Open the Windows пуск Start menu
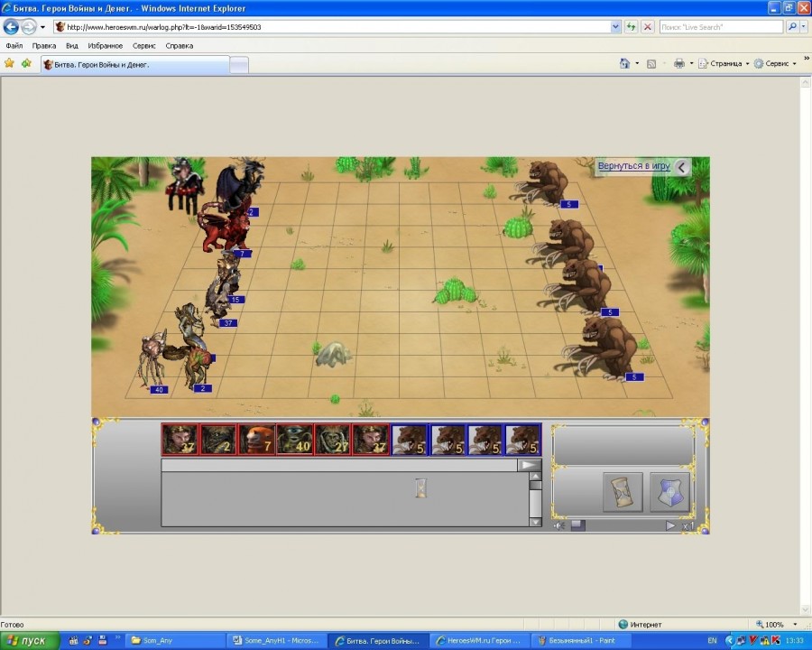Screen dimensions: 812x650 (30, 641)
